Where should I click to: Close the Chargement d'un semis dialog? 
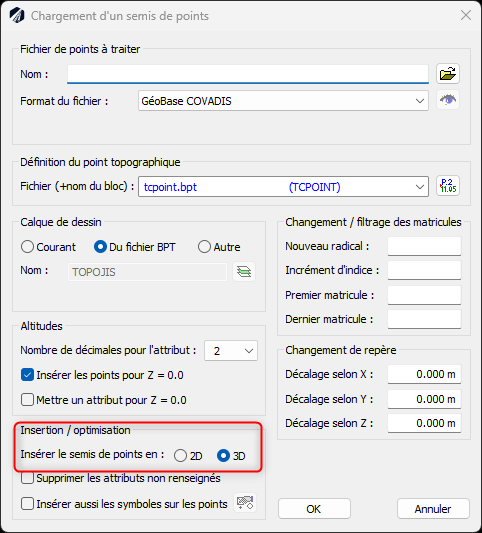click(x=465, y=15)
